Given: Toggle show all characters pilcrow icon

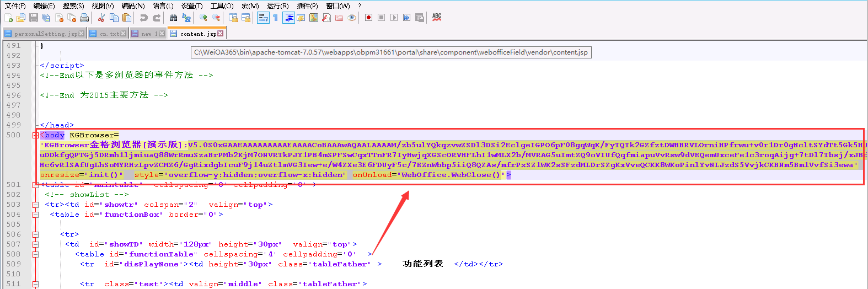Looking at the screenshot, I should tap(276, 18).
